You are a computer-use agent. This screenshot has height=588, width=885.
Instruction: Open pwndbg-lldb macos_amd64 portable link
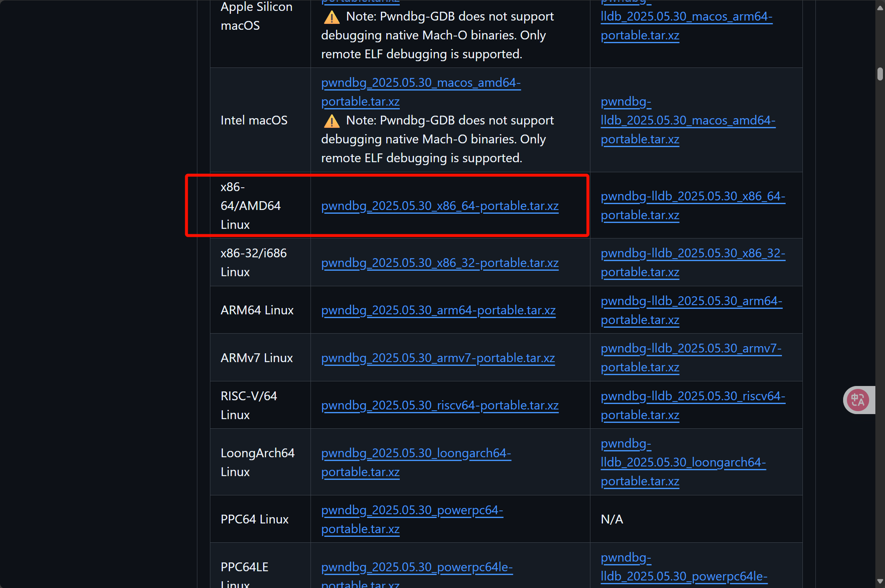(688, 121)
